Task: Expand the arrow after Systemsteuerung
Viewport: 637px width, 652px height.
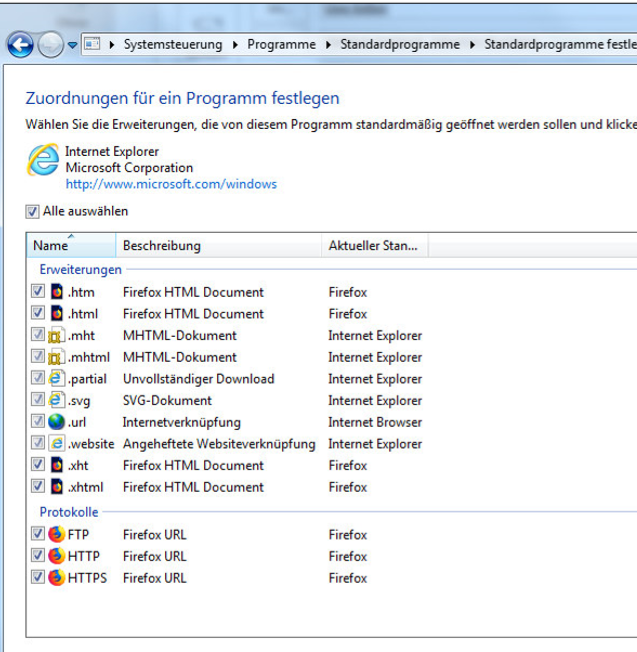Action: 235,44
